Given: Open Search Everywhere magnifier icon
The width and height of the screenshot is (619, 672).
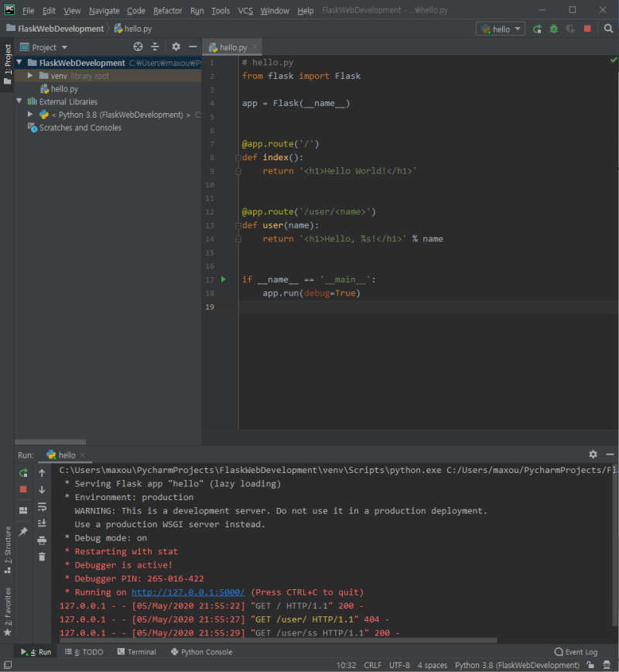Looking at the screenshot, I should point(608,29).
